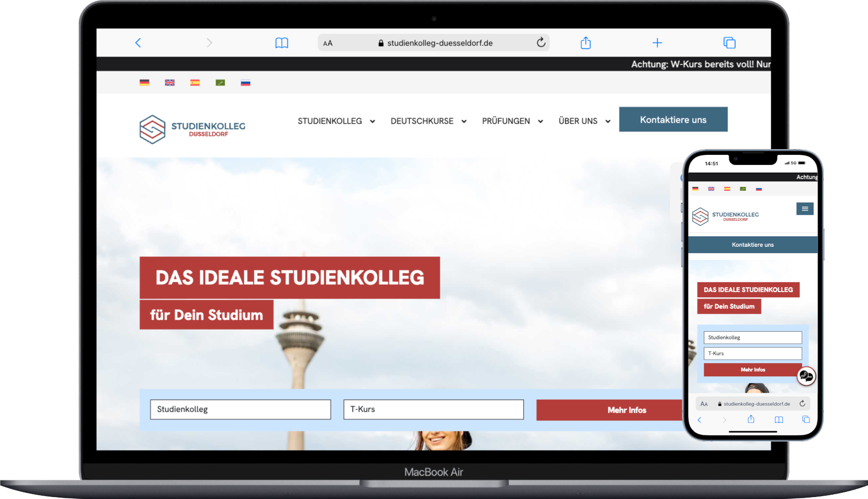868x499 pixels.
Task: Open share sheet in laptop Safari toolbar
Action: 585,43
